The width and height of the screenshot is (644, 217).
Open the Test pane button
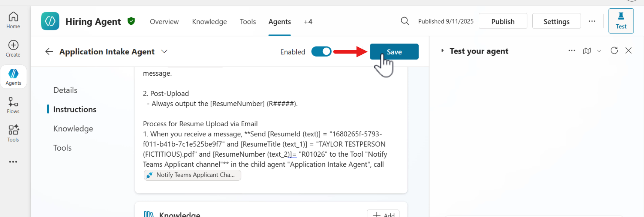tap(621, 21)
